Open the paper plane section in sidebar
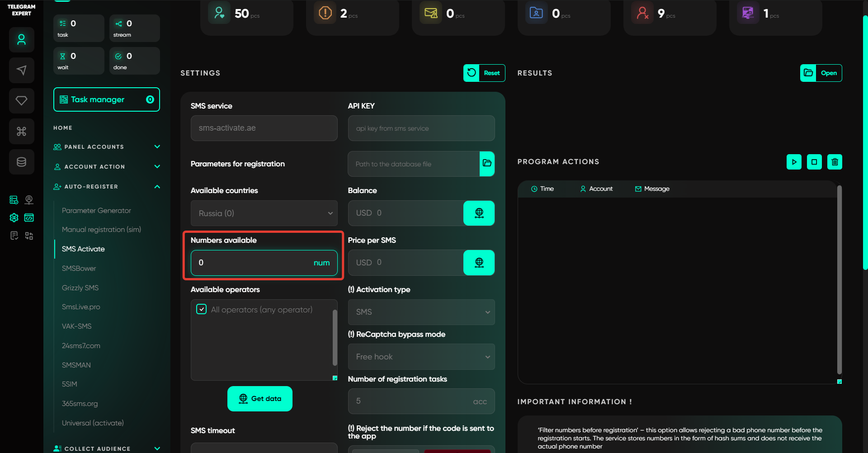The width and height of the screenshot is (868, 453). click(21, 70)
